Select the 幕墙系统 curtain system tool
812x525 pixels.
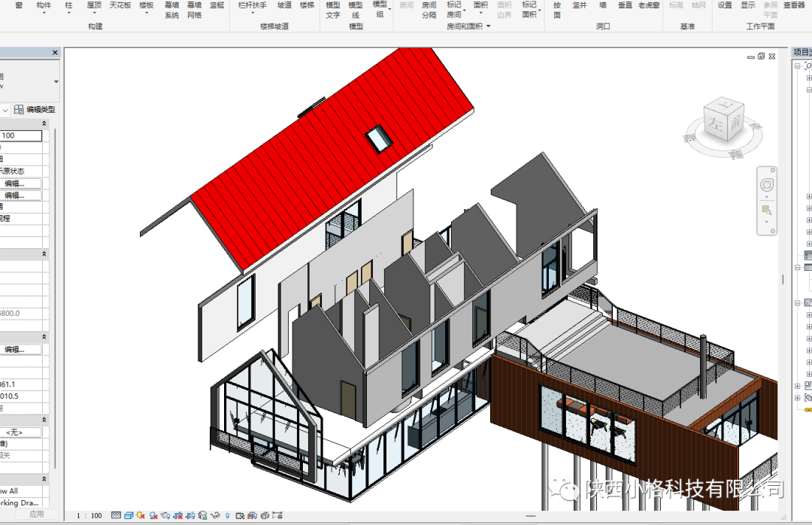pyautogui.click(x=172, y=10)
